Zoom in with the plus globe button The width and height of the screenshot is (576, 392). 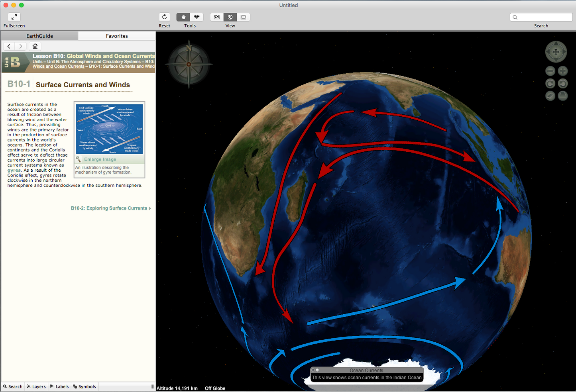562,71
